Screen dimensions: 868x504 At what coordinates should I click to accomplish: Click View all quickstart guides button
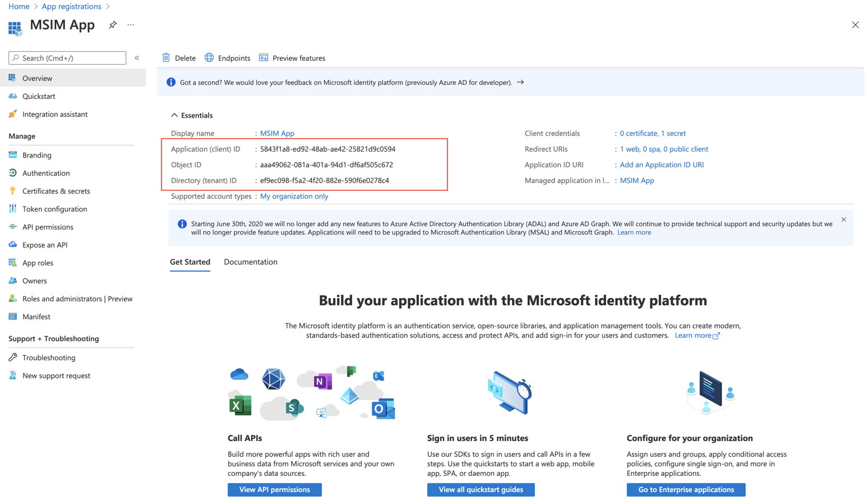tap(481, 489)
